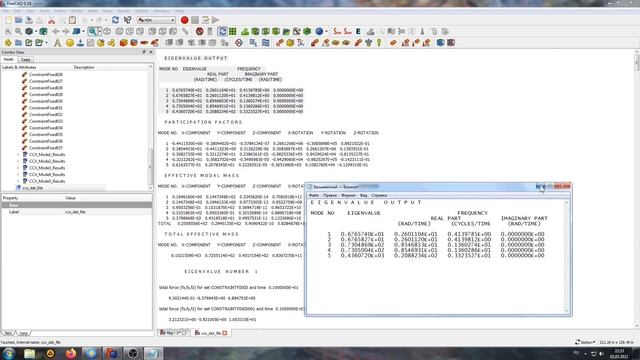Set isometric view with the cube icon
Screen dimensions: 640x360
(x=107, y=31)
